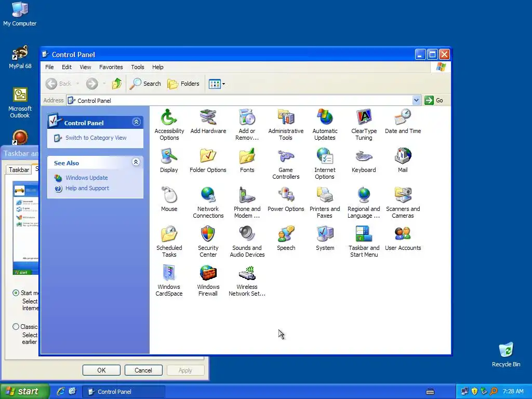Viewport: 532px width, 399px height.
Task: Open Sounds and Audio Devices icon
Action: tap(247, 242)
